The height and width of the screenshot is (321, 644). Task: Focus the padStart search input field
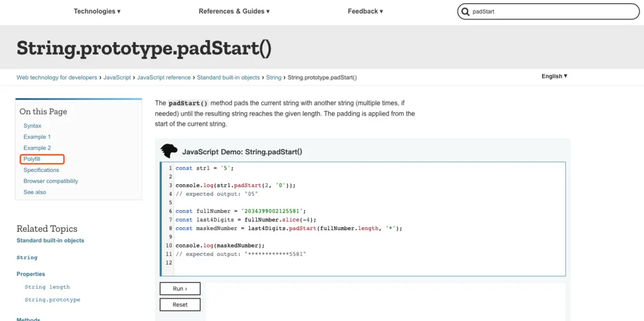548,12
